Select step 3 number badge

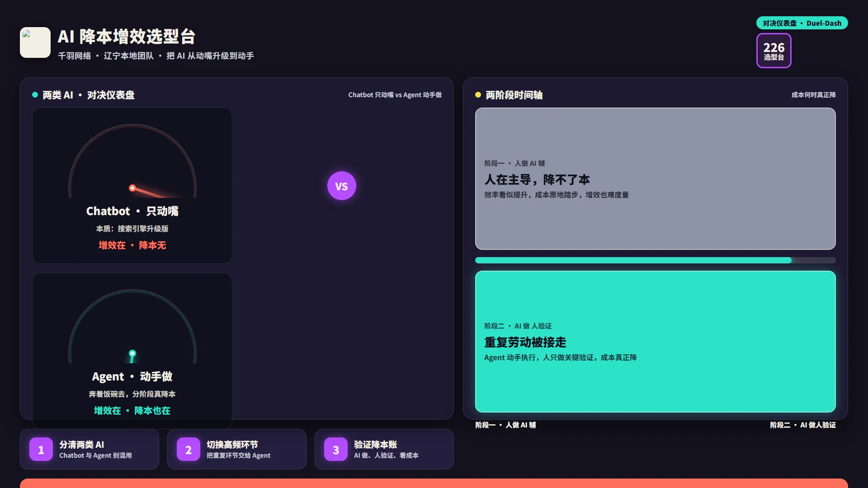point(336,449)
